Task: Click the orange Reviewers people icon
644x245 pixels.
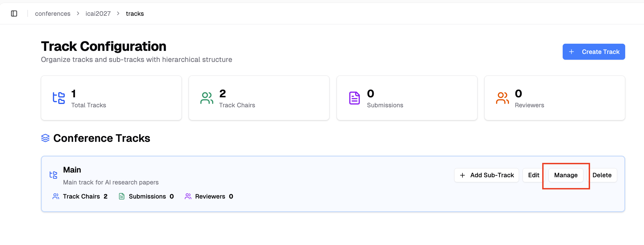Action: (x=502, y=98)
